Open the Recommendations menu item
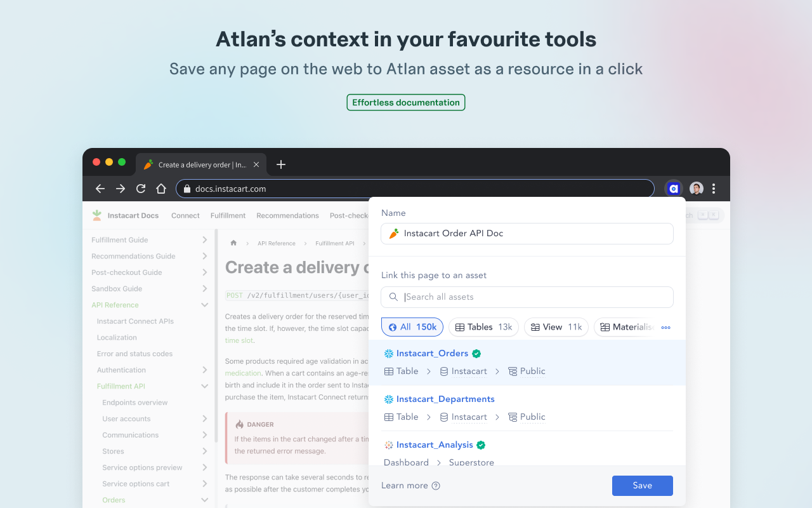This screenshot has height=508, width=812. [287, 216]
